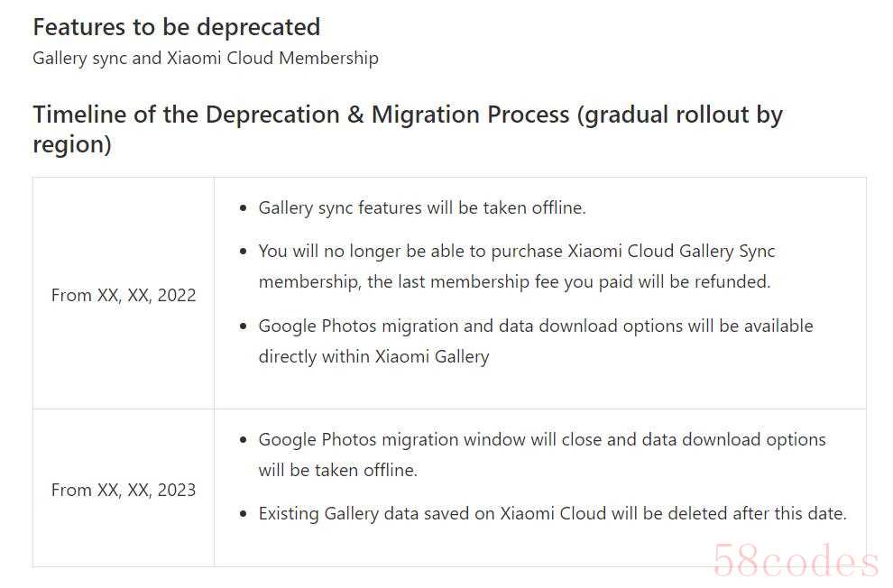
Task: Click 'Gallery sync and Xiaomi Cloud Membership' subtitle
Action: point(206,58)
